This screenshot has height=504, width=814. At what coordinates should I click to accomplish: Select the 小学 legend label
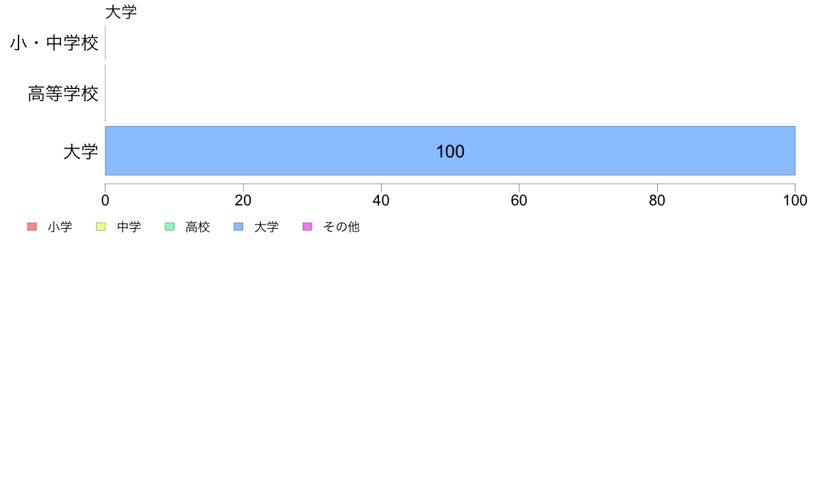(x=60, y=227)
